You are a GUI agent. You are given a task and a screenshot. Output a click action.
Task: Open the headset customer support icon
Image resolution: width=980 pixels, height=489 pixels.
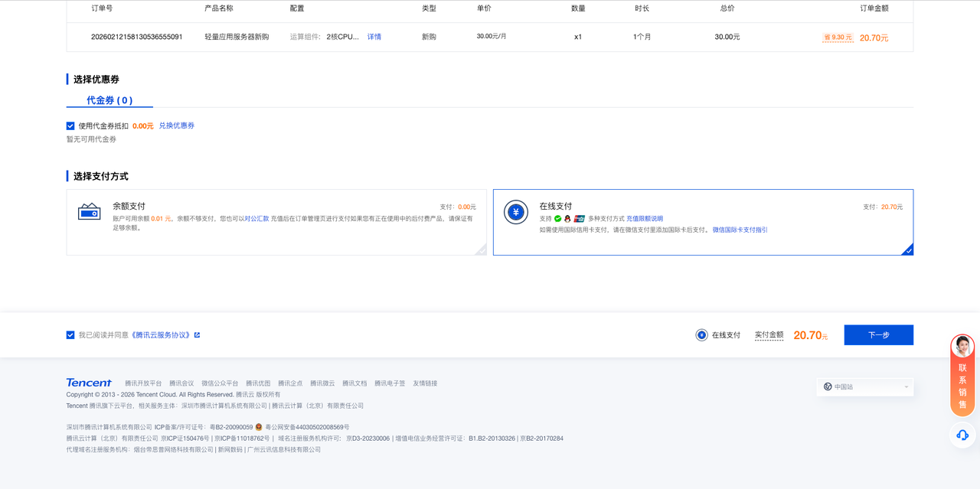(x=962, y=435)
